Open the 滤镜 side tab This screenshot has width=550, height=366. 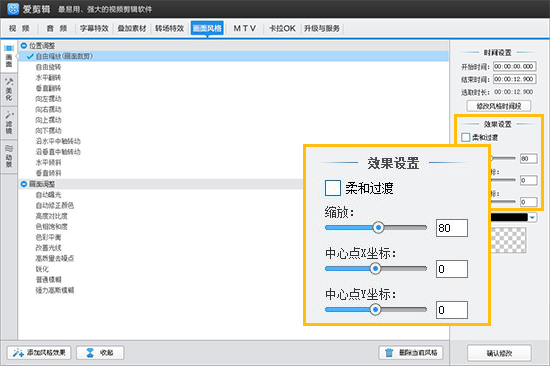coord(9,123)
